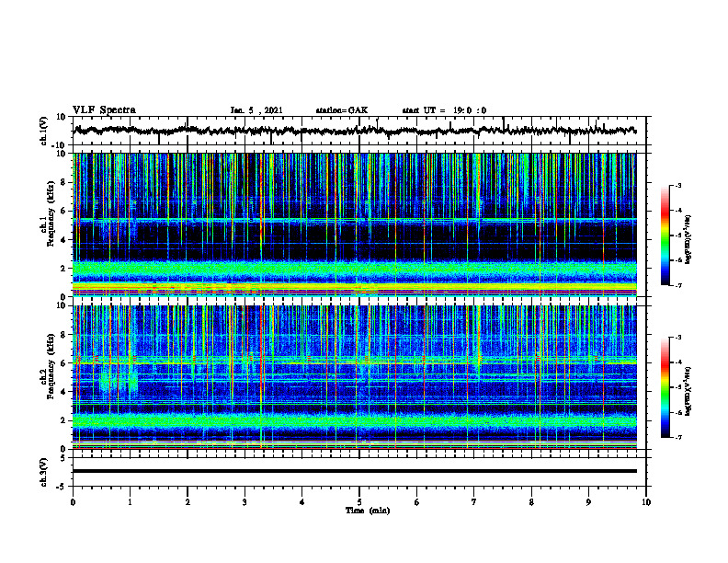The height and width of the screenshot is (563, 728).
Task: Click the "-7" tick on ch.1 colorbar
Action: pyautogui.click(x=678, y=285)
